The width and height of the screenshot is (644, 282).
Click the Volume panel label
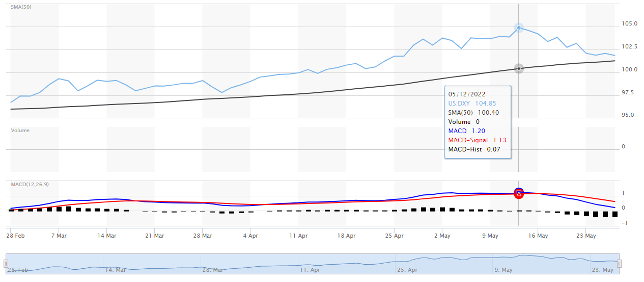coord(20,131)
